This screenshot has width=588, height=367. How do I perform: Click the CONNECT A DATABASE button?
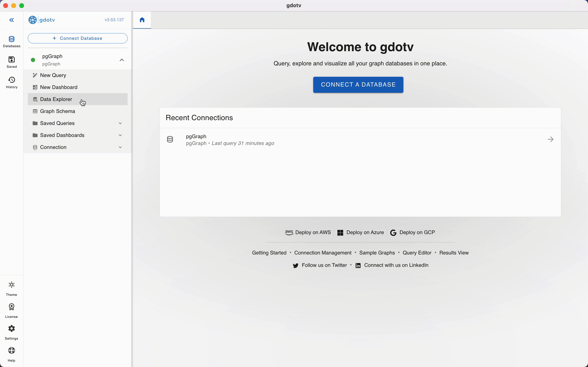click(358, 85)
